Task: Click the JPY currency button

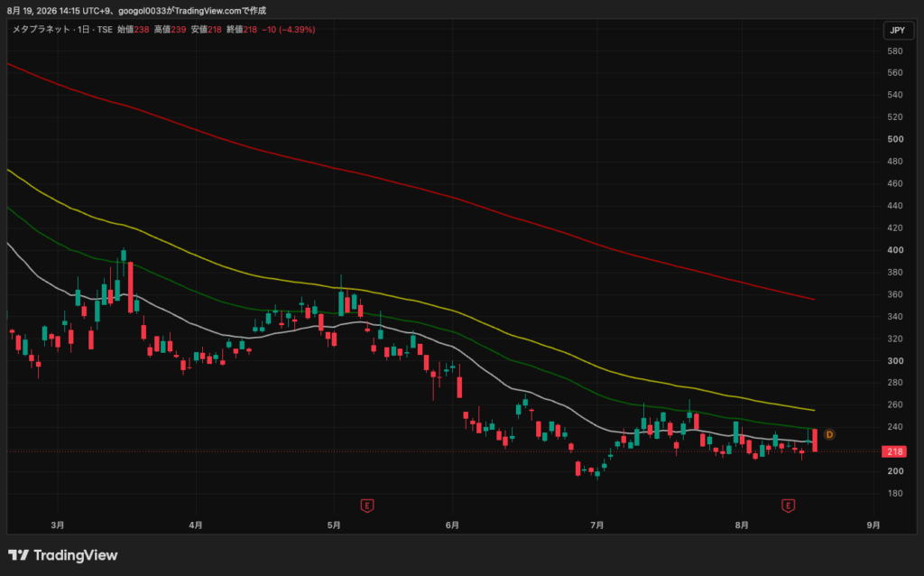Action: click(x=898, y=30)
